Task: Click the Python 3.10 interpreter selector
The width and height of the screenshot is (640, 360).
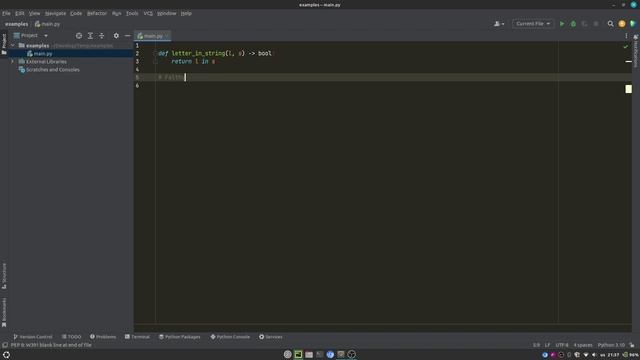Action: tap(611, 345)
